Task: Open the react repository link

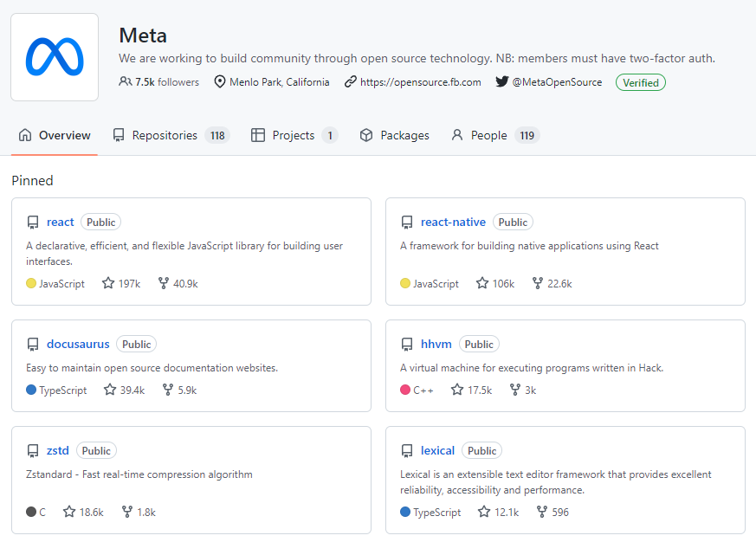Action: (61, 223)
